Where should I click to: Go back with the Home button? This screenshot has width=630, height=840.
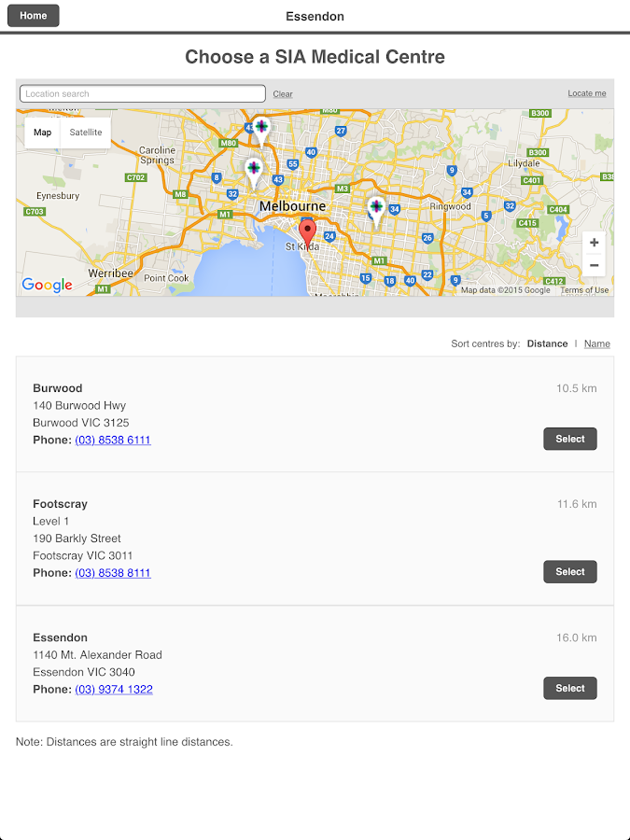coord(34,16)
